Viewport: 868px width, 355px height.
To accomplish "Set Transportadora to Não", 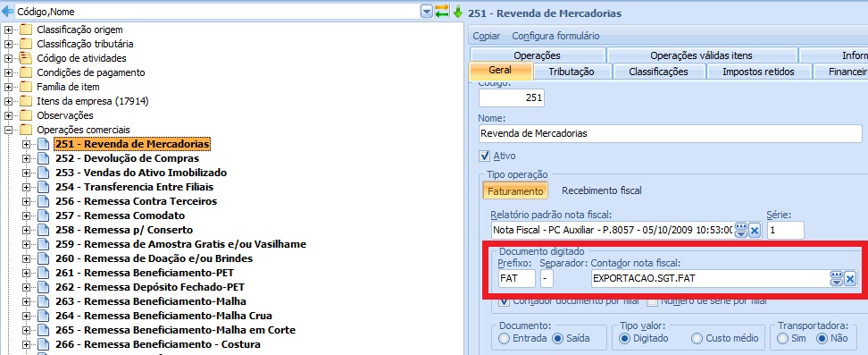I will [822, 338].
